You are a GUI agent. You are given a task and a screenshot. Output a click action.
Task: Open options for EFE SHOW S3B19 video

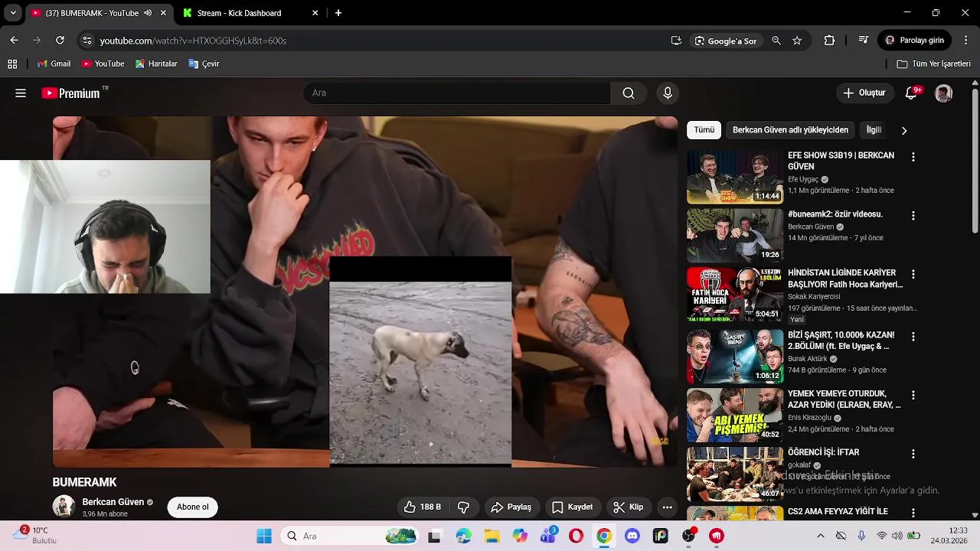[913, 157]
